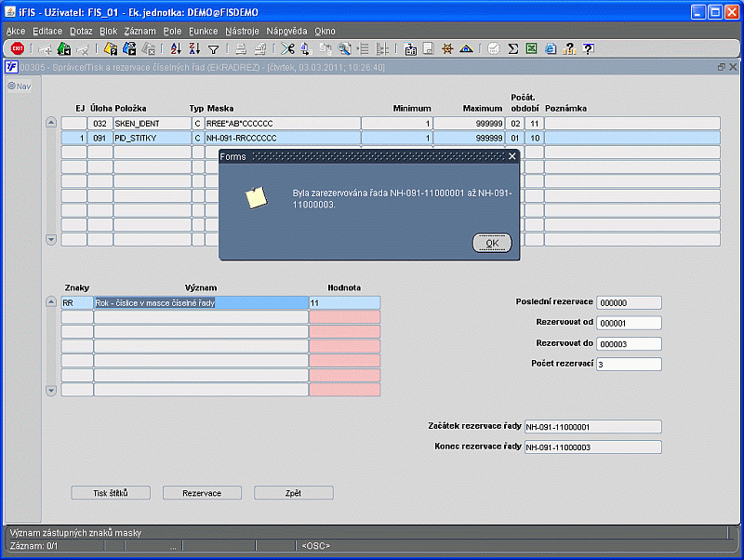Click the Zpět button
The height and width of the screenshot is (560, 744).
point(294,493)
